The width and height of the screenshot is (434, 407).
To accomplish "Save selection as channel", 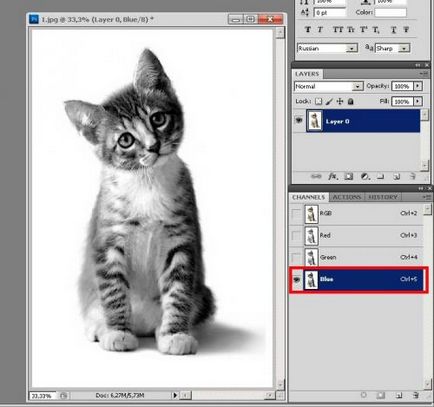I will coord(381,395).
